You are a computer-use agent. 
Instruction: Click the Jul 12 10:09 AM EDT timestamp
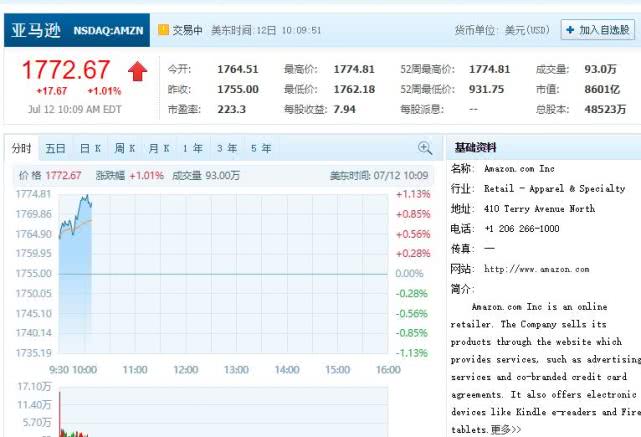click(75, 109)
